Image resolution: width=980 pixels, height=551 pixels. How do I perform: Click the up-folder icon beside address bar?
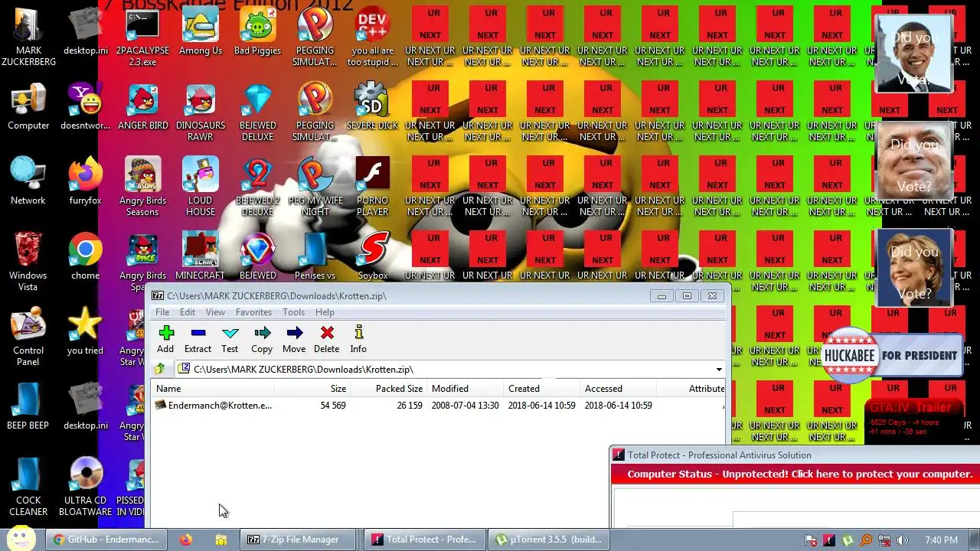click(x=160, y=369)
